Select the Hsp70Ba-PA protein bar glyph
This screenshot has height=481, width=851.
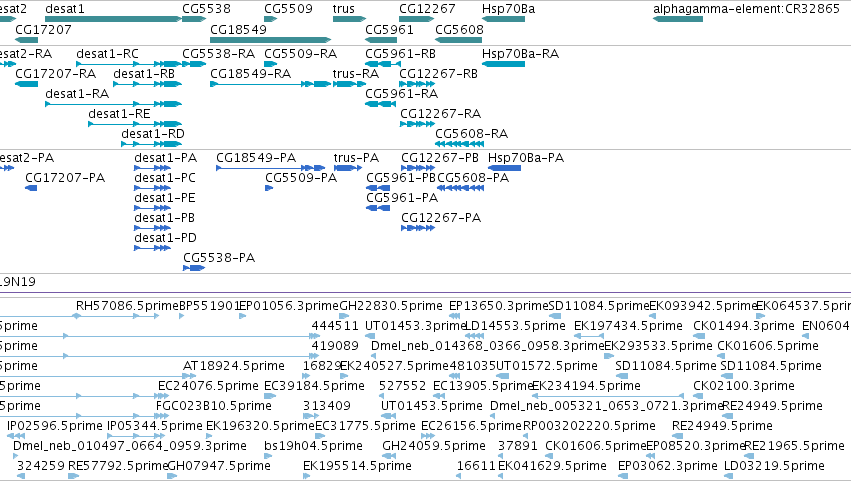click(504, 168)
